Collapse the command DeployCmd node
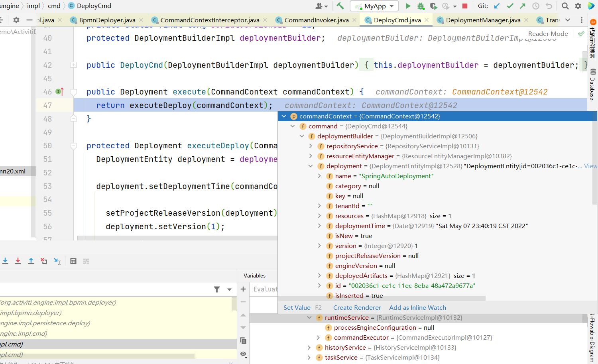 coord(293,126)
